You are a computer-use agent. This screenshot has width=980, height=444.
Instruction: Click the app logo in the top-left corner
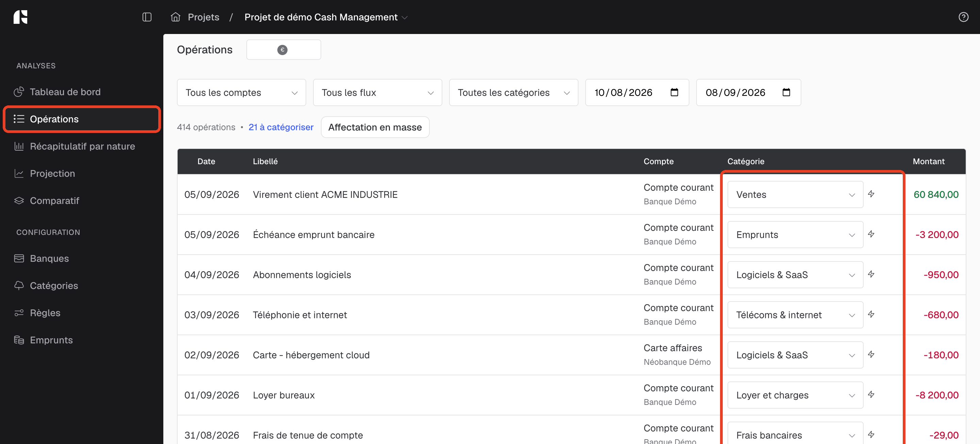pos(20,17)
